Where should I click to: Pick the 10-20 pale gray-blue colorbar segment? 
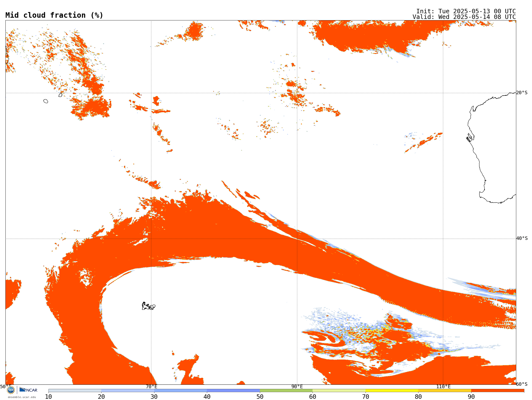coord(75,391)
